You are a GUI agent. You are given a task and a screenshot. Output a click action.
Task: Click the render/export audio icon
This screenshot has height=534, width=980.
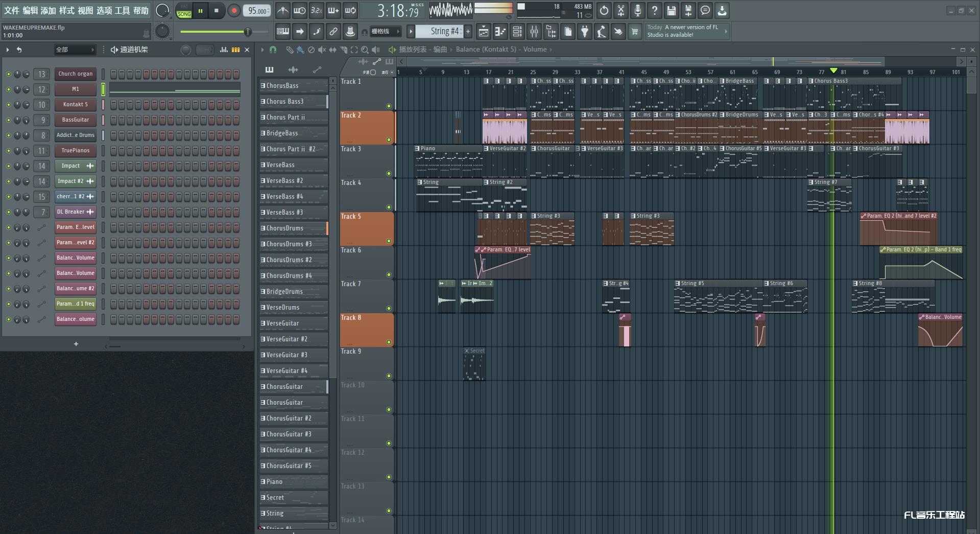(x=688, y=10)
